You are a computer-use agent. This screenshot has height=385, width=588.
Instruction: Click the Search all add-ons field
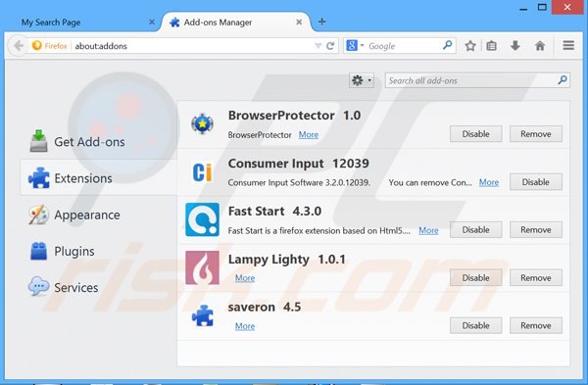coord(477,80)
